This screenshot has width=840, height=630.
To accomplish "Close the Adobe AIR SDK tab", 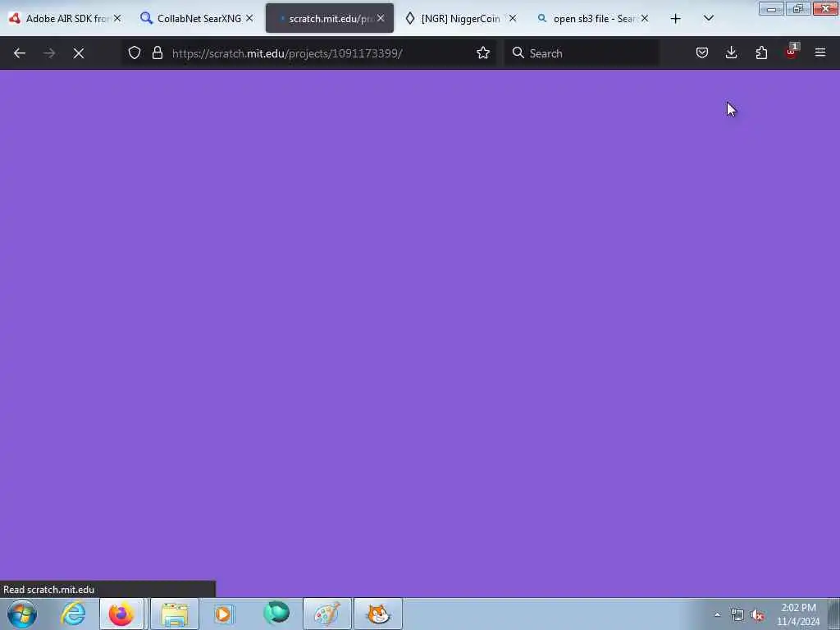I will tap(117, 19).
